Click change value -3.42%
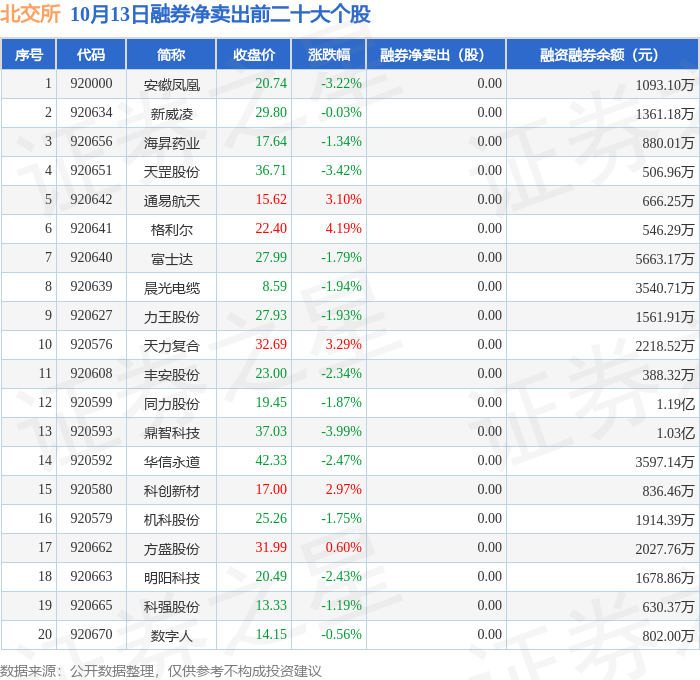This screenshot has width=700, height=680. [342, 171]
